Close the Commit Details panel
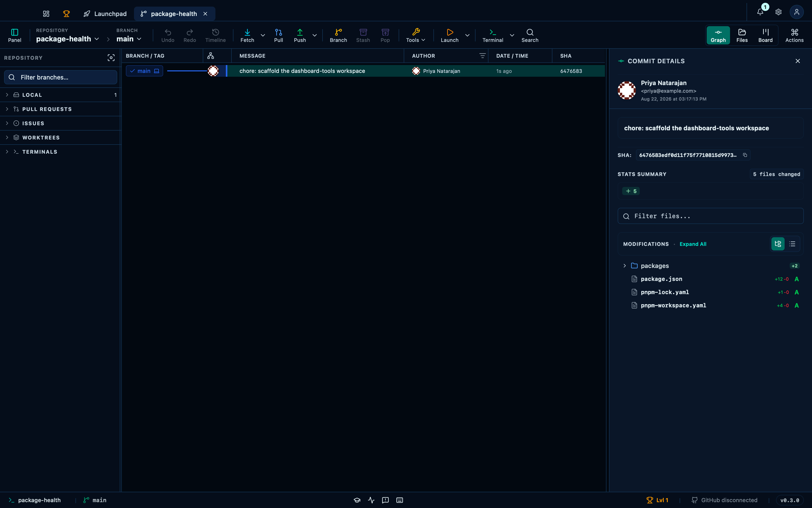812x508 pixels. click(798, 61)
